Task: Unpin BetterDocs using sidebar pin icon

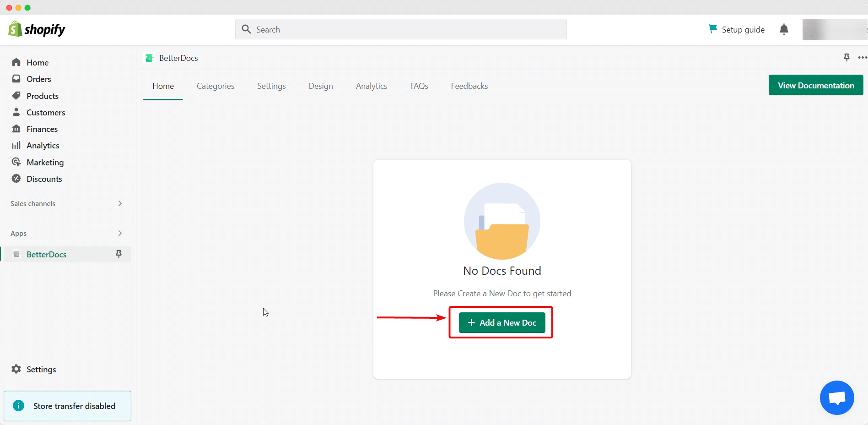Action: pos(119,254)
